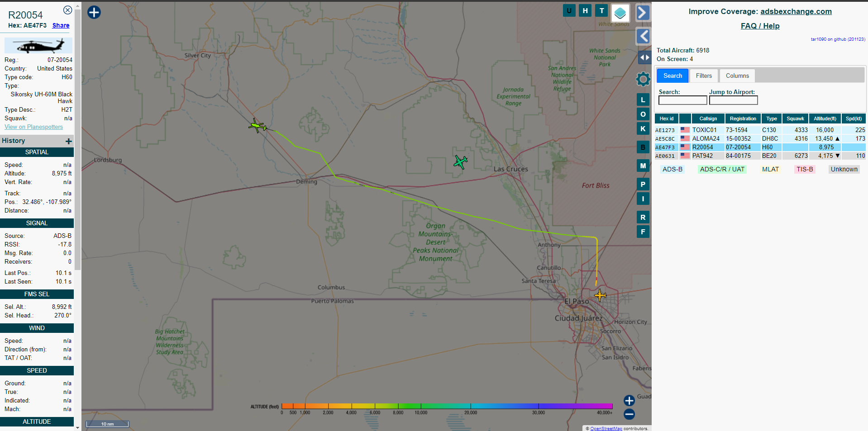Image resolution: width=868 pixels, height=431 pixels.
Task: Click the ADS-B legend swatch
Action: pos(672,170)
